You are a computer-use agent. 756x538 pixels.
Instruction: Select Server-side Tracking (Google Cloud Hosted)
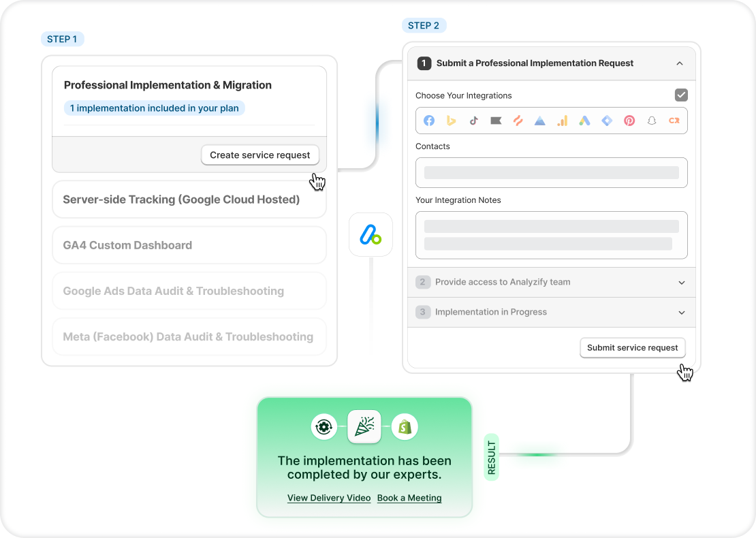189,200
